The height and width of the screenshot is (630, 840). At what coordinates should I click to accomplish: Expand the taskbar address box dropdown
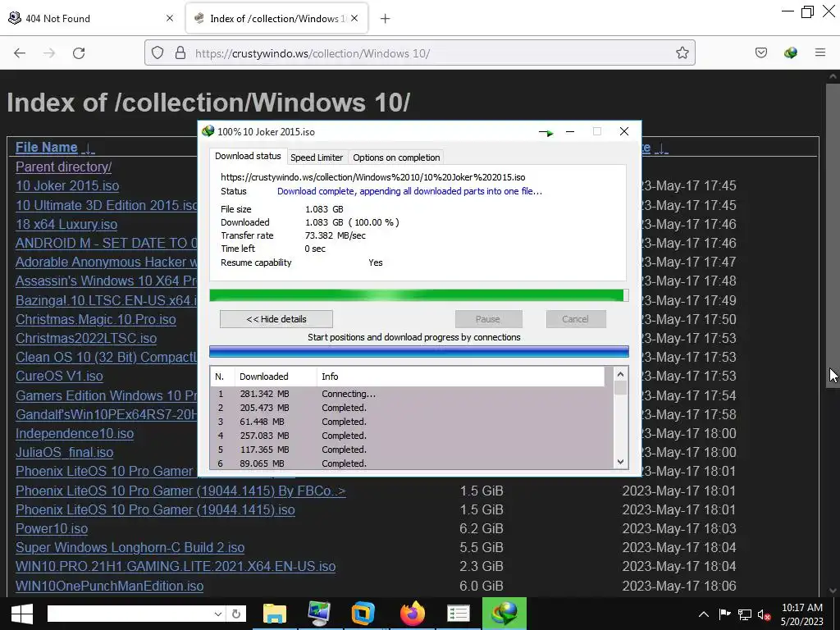(x=217, y=614)
